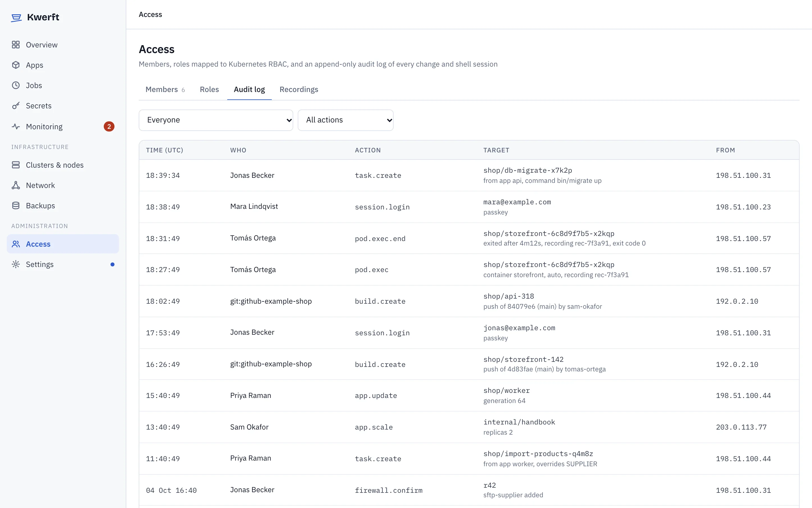Screen dimensions: 812x508
Task: Click the TIME (UTC) column header
Action: [x=164, y=150]
